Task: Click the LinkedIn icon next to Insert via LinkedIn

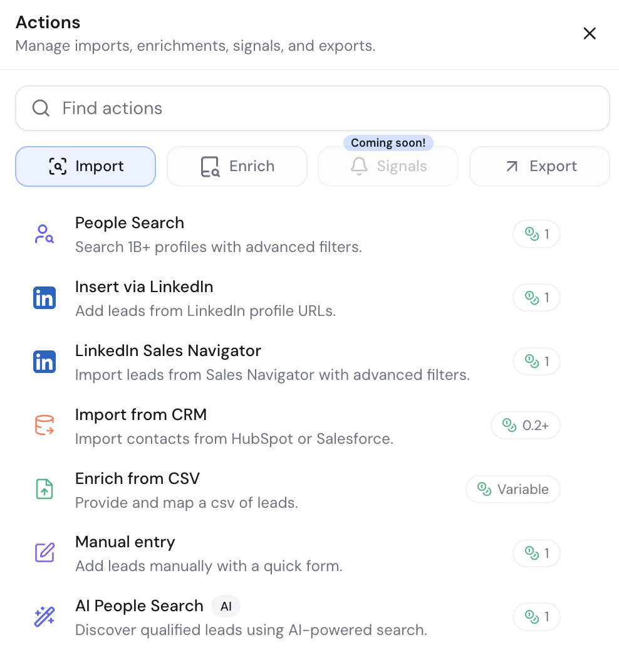Action: coord(44,298)
